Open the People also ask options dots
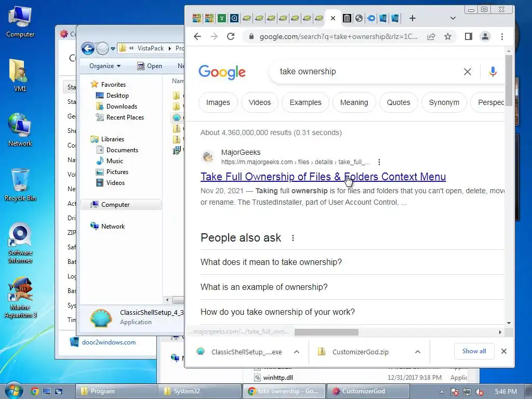Viewport: 532px width, 399px height. pyautogui.click(x=293, y=238)
